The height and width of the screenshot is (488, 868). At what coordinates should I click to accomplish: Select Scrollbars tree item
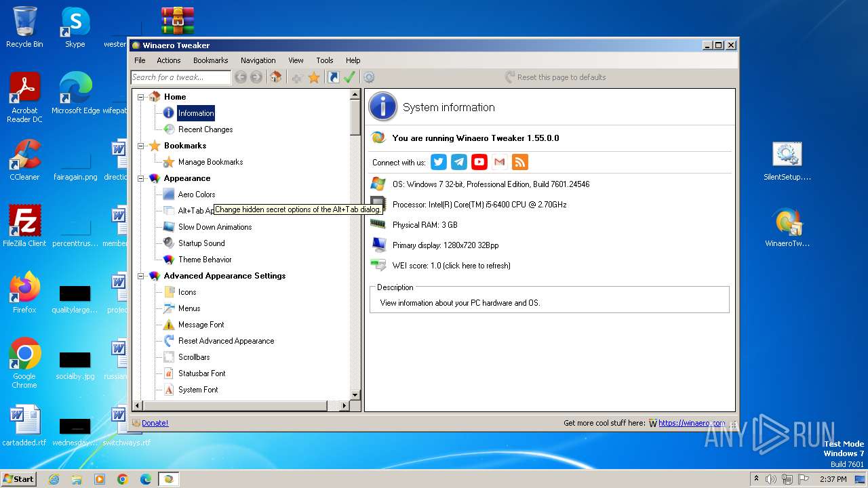[194, 357]
